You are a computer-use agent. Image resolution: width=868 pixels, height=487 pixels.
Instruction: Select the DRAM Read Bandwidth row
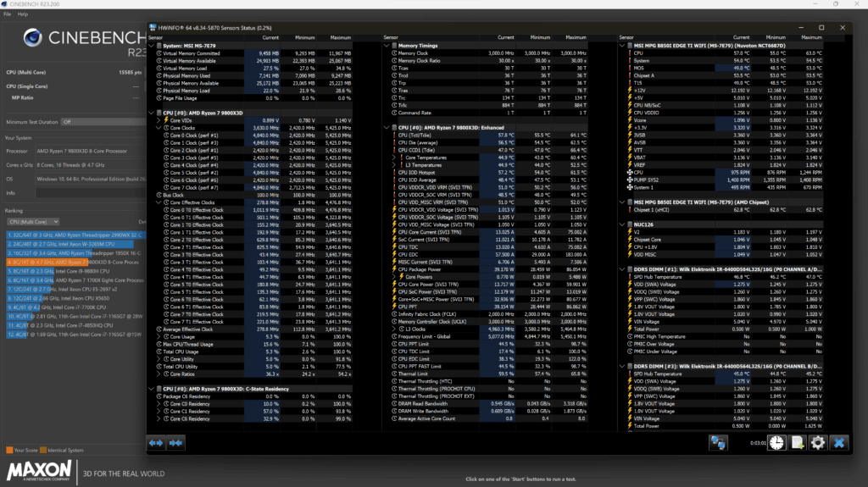pos(489,404)
